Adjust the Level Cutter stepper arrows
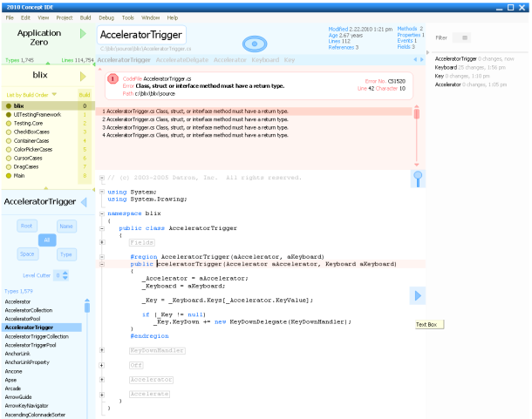 tap(65, 275)
